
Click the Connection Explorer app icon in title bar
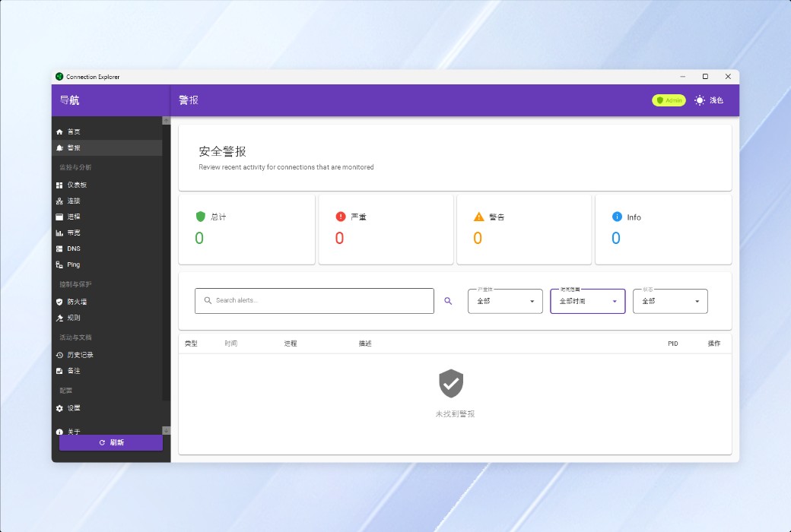59,77
